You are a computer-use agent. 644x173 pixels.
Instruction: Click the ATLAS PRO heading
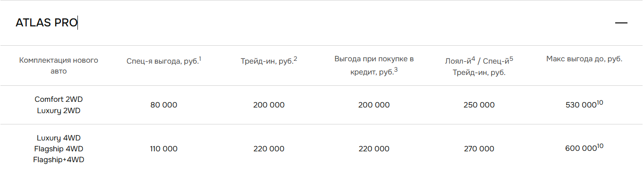pos(46,23)
